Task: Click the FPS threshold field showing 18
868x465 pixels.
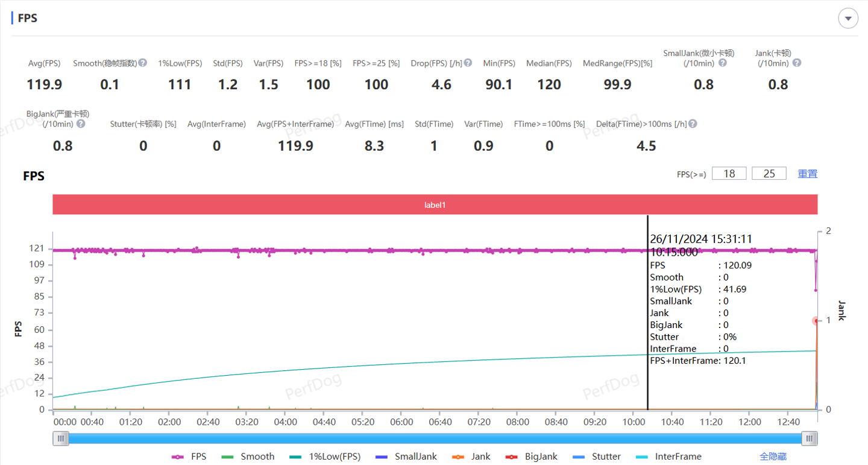Action: click(729, 174)
